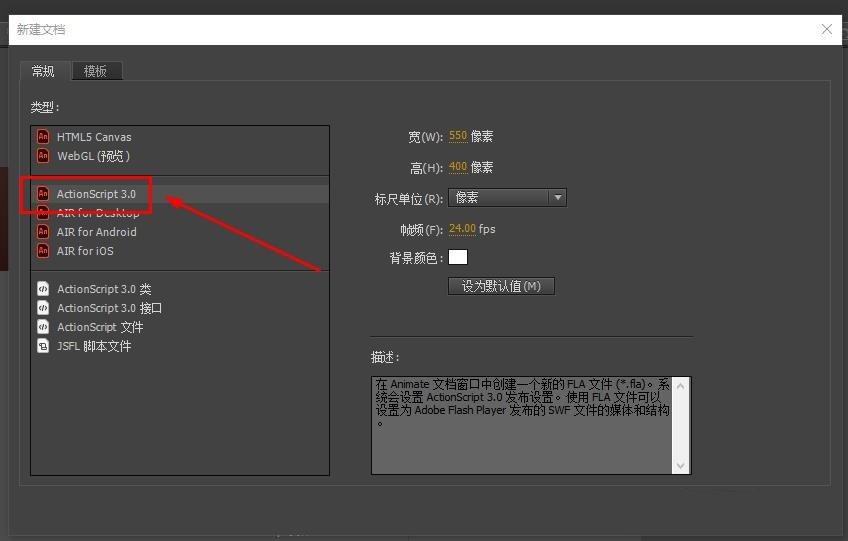The height and width of the screenshot is (541, 848).
Task: Choose AIR for Desktop type
Action: [x=180, y=213]
